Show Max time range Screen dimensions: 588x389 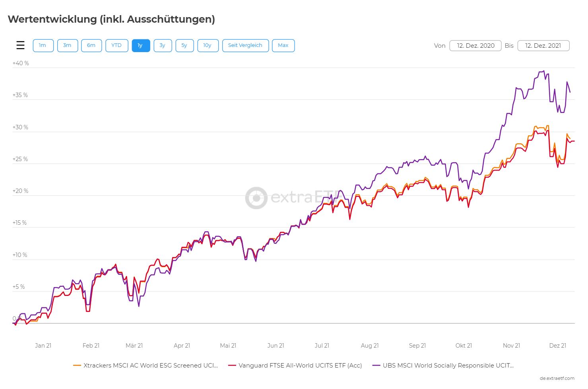pos(283,45)
